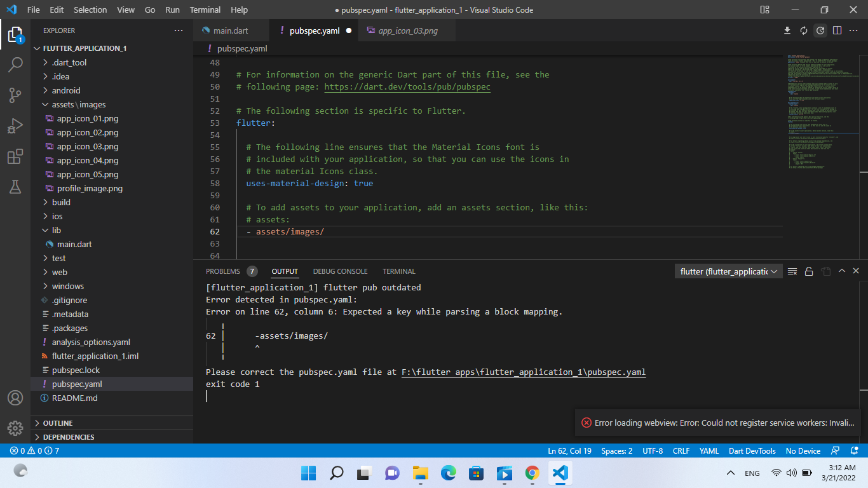The width and height of the screenshot is (868, 488).
Task: Select output channel dropdown flutter
Action: [x=728, y=271]
